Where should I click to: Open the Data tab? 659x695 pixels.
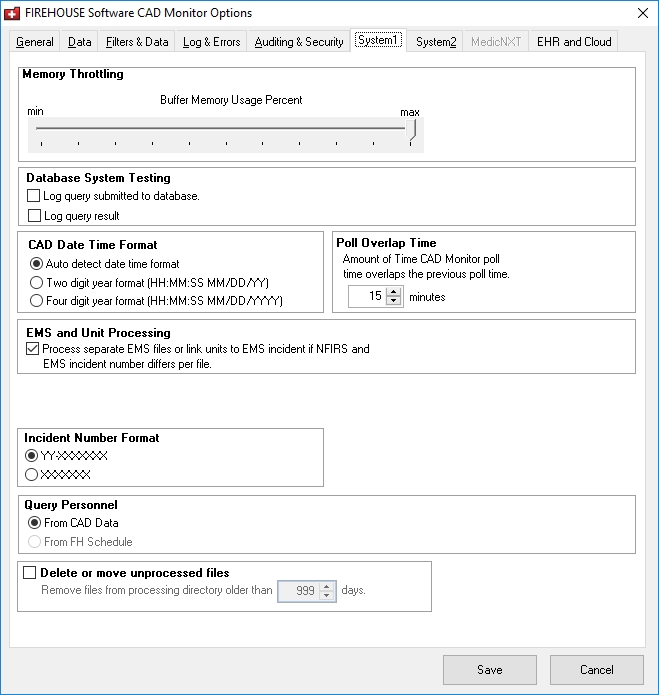(x=80, y=42)
